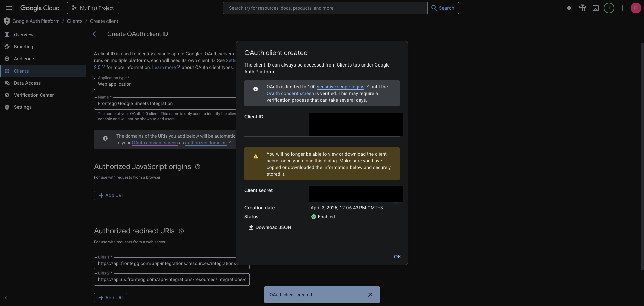Open the sensitive scope logins link

pos(343,87)
